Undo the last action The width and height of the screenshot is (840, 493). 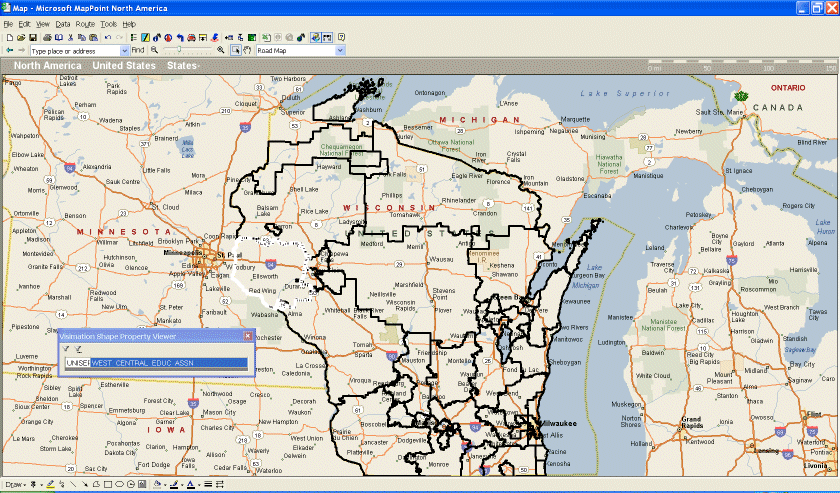[108, 38]
